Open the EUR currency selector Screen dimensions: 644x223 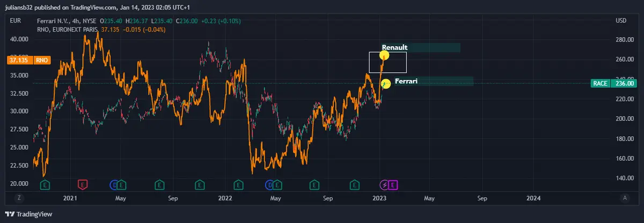[x=15, y=20]
